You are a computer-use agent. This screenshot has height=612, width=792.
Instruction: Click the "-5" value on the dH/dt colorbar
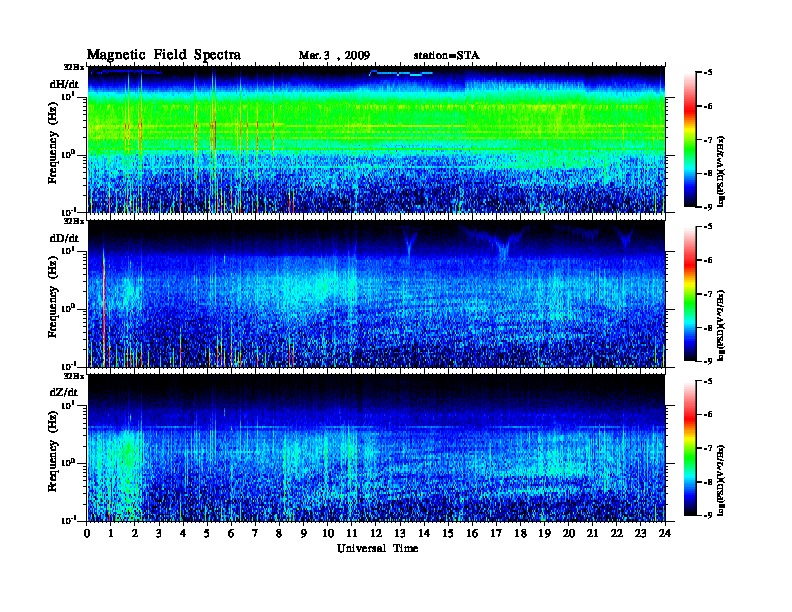click(x=708, y=73)
